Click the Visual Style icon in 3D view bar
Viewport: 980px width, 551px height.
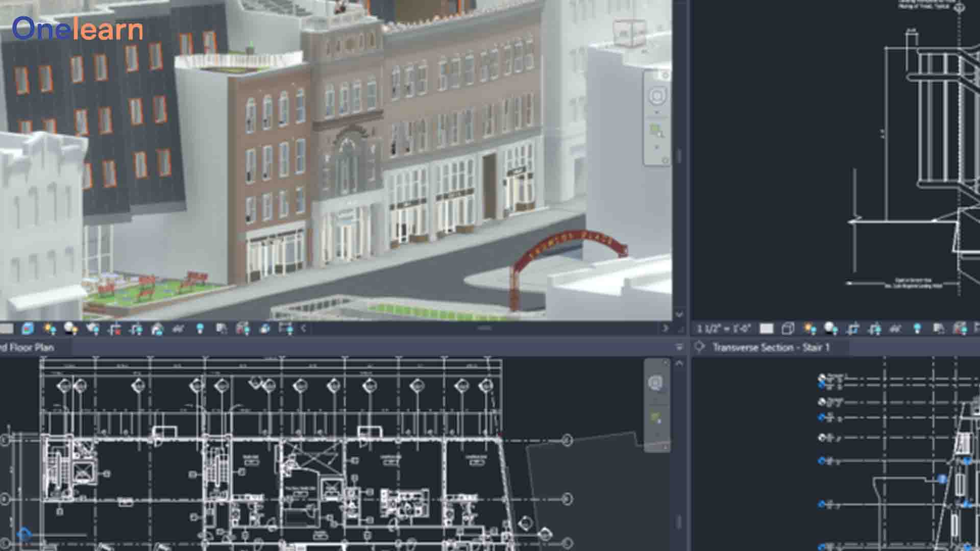point(28,329)
